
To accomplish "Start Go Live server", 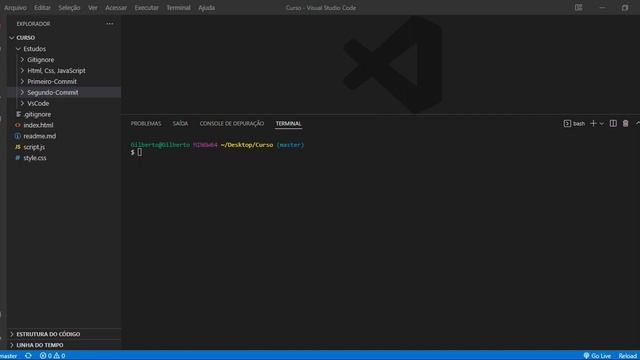I will pos(597,356).
